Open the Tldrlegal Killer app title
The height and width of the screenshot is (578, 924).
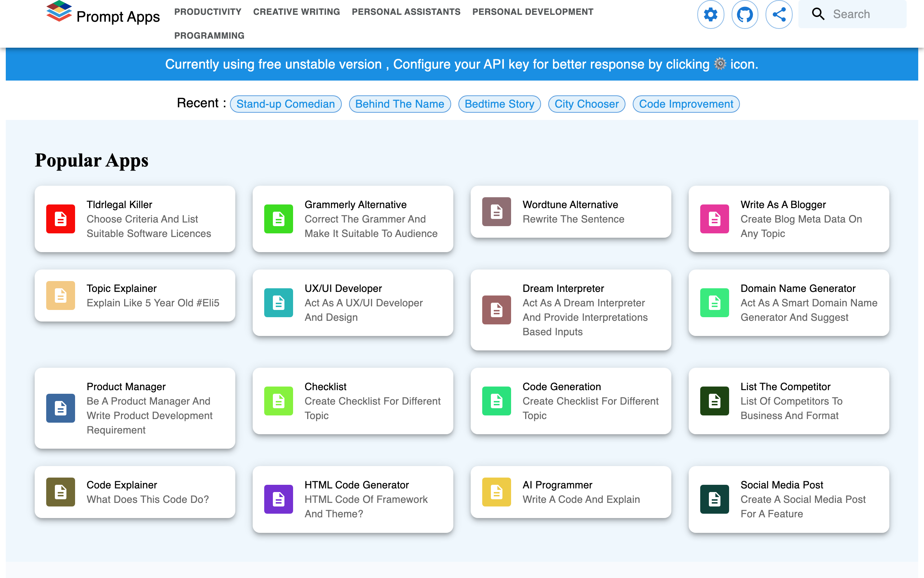pos(119,204)
